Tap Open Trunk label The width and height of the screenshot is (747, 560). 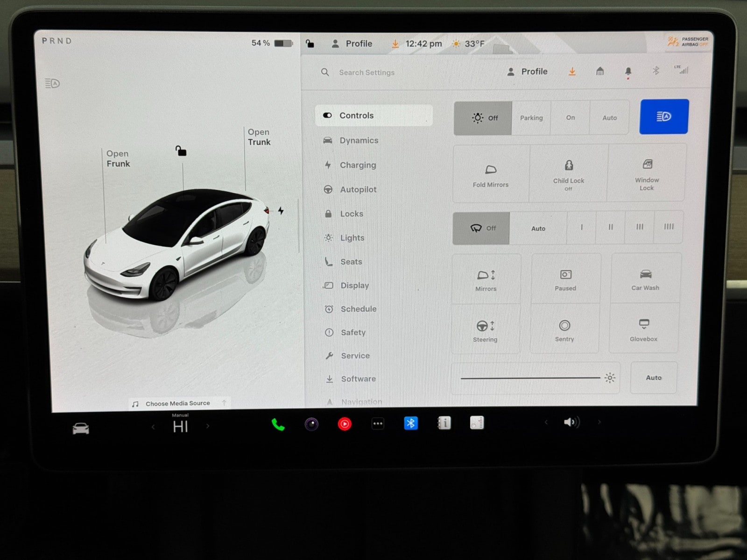click(259, 137)
